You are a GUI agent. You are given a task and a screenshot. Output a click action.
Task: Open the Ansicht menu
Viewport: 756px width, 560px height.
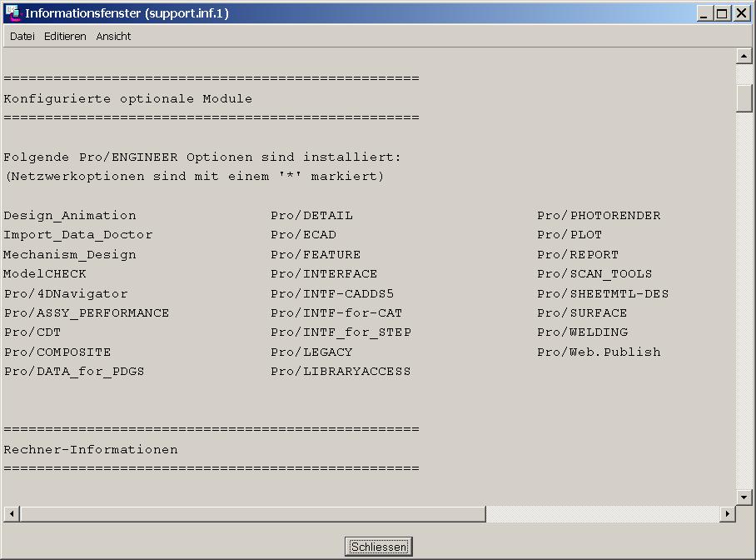click(x=113, y=36)
